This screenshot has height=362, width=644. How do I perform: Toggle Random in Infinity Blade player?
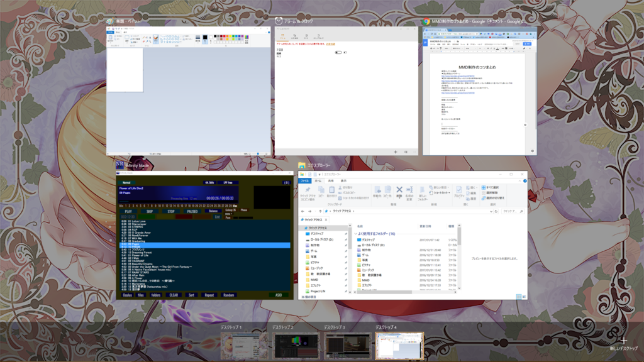(229, 295)
